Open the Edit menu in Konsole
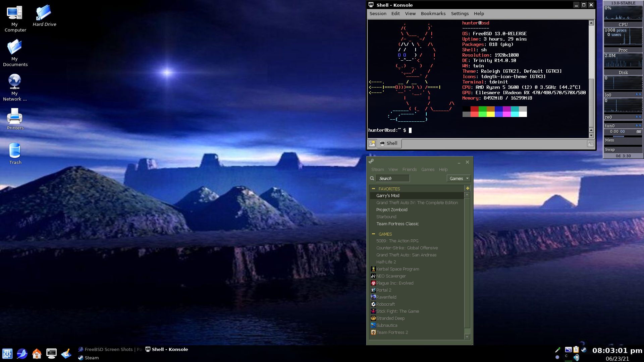The width and height of the screenshot is (644, 362). [x=395, y=13]
